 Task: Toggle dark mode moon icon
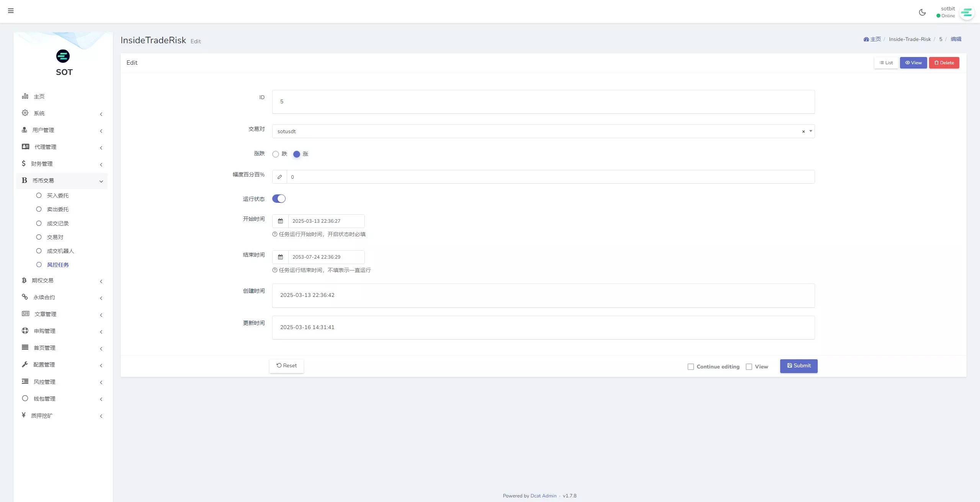click(922, 12)
